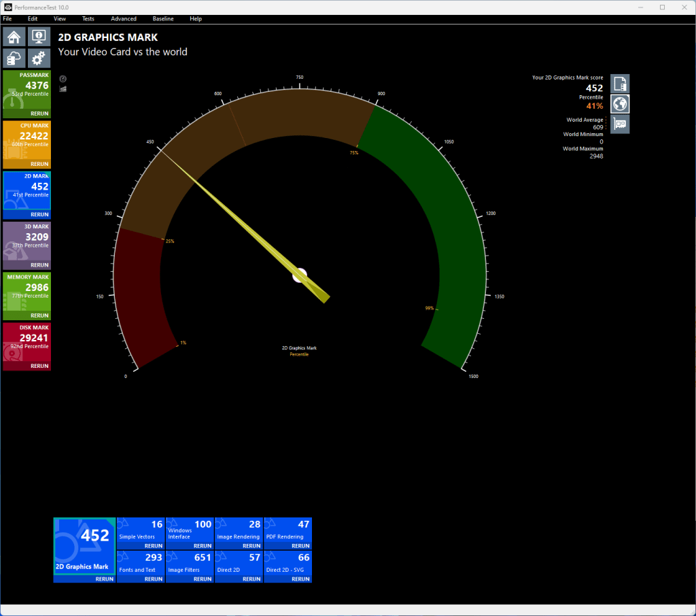
Task: Select the Windows Interface result tile
Action: coord(190,530)
